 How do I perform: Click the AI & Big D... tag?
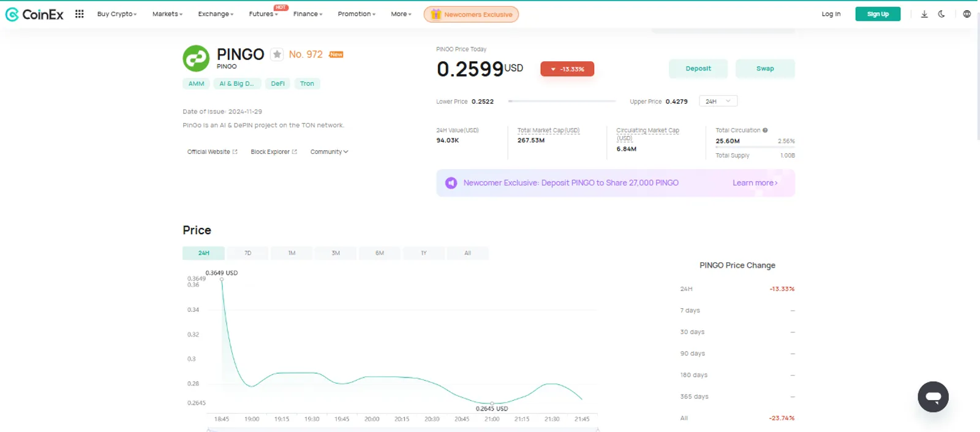[236, 84]
